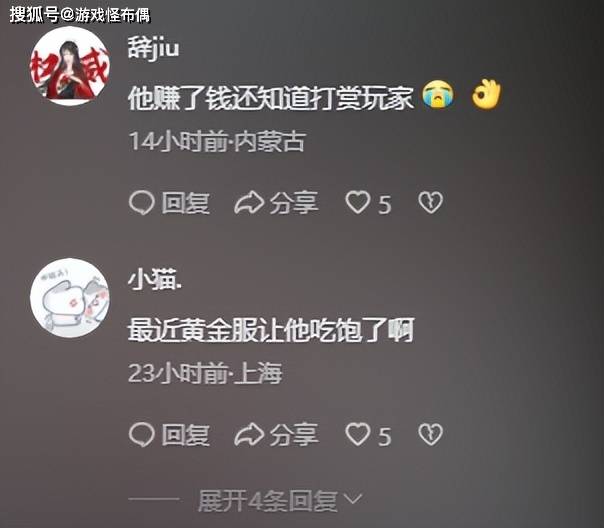Click the reply bubble icon under 辞jiu's comment
The image size is (604, 528).
pos(142,203)
